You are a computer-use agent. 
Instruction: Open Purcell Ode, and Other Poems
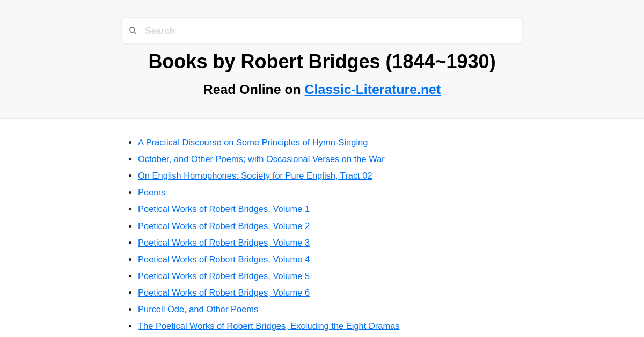coord(198,309)
